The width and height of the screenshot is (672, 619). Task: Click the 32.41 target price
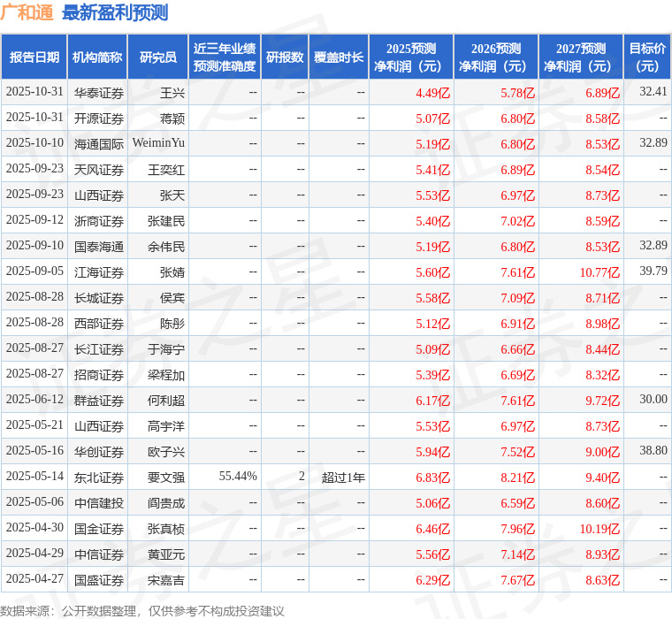click(x=653, y=91)
